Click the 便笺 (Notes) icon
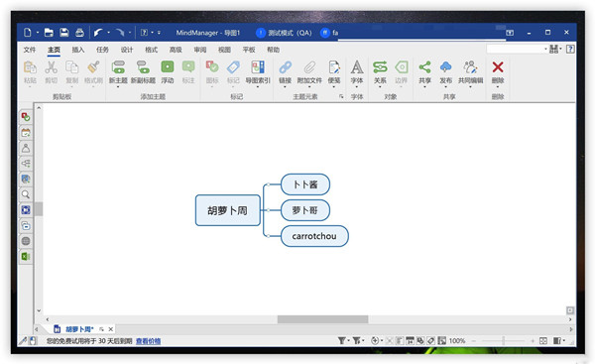 (334, 67)
